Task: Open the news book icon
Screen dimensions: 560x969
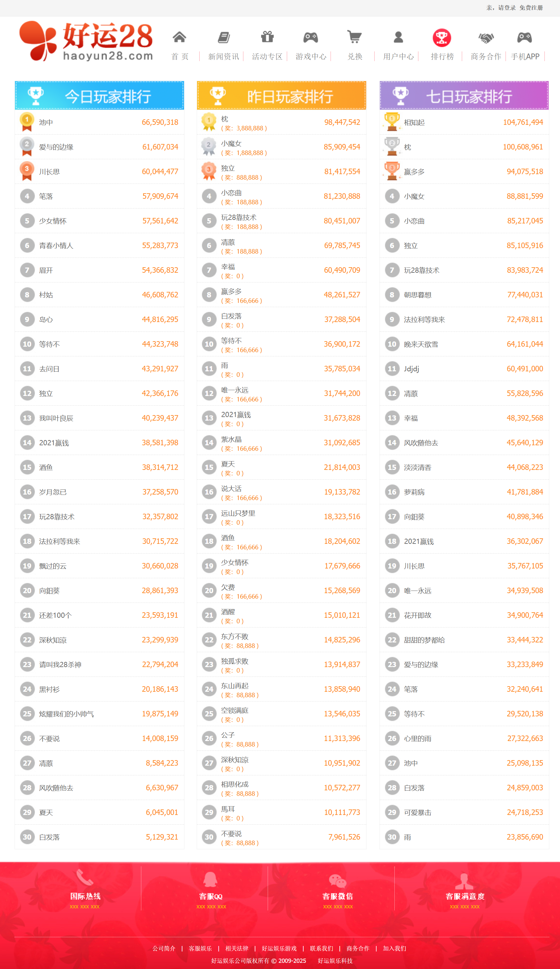Action: (x=224, y=37)
